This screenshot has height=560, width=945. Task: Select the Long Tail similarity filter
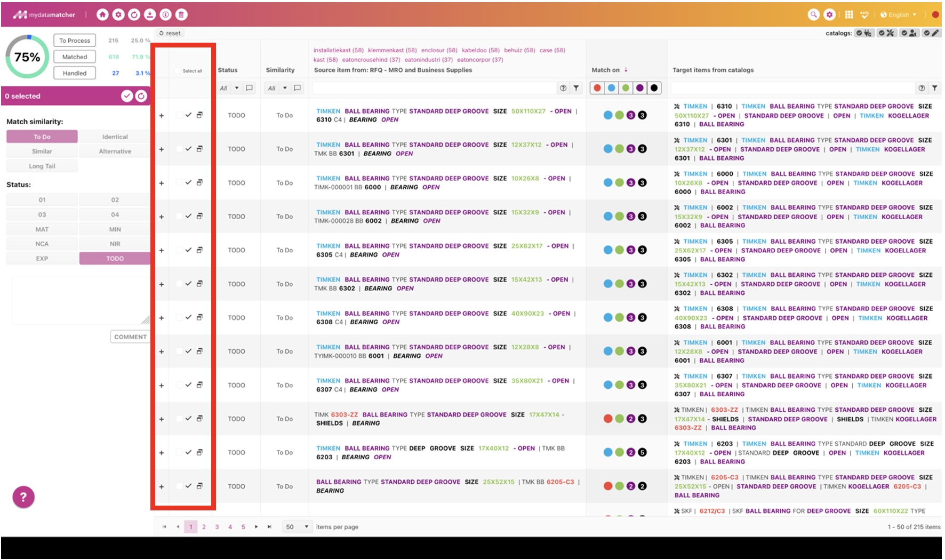pyautogui.click(x=42, y=166)
